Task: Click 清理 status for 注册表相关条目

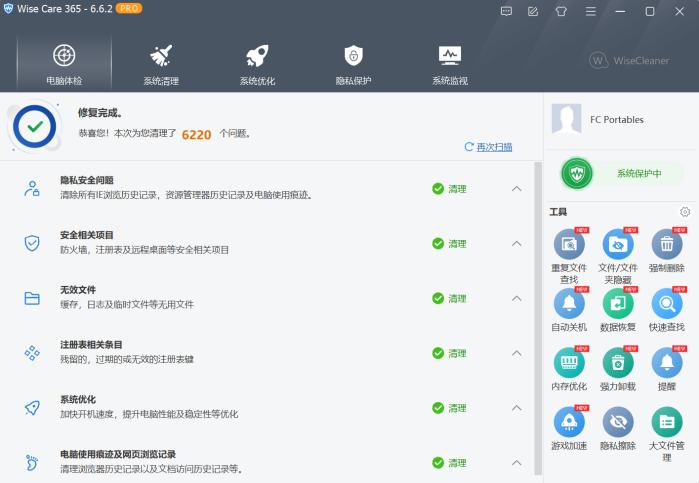Action: pos(449,353)
